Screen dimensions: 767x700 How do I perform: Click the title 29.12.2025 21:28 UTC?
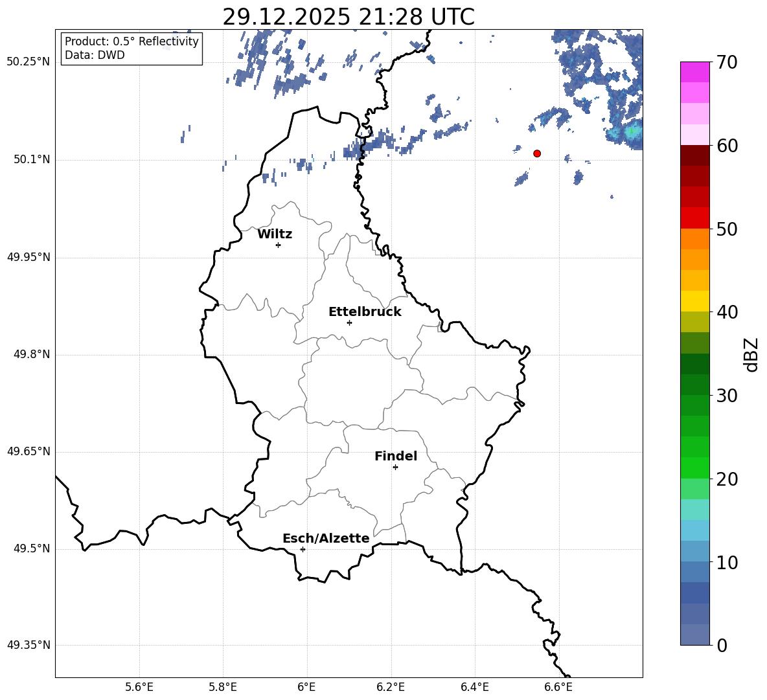tap(349, 17)
